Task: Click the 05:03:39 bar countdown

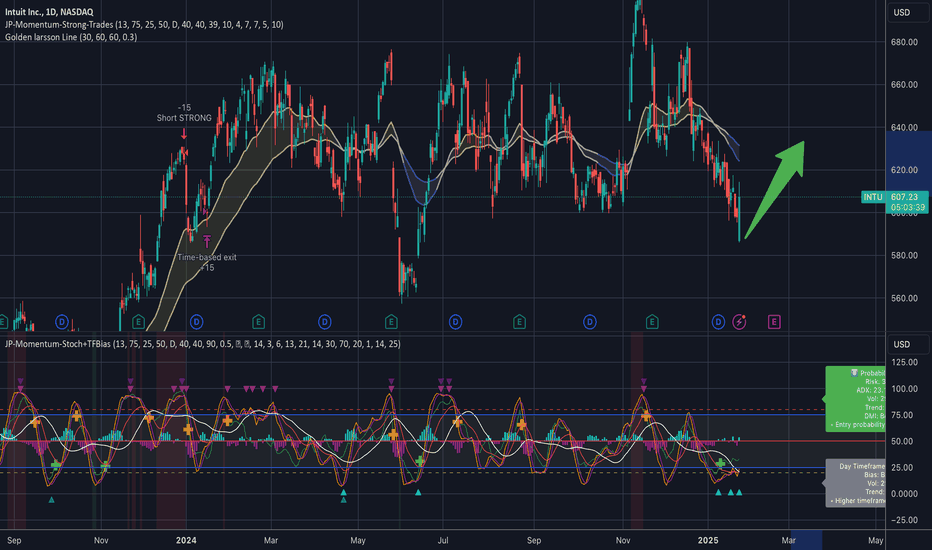Action: (x=907, y=208)
